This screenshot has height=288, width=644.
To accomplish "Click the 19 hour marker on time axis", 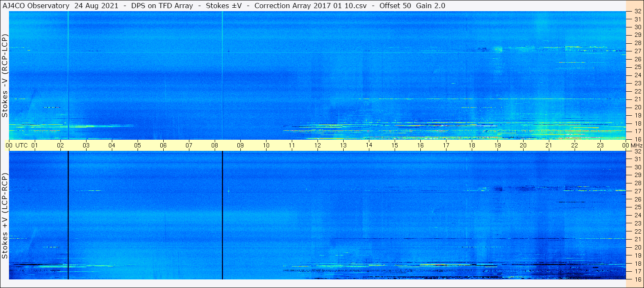I will coord(497,145).
